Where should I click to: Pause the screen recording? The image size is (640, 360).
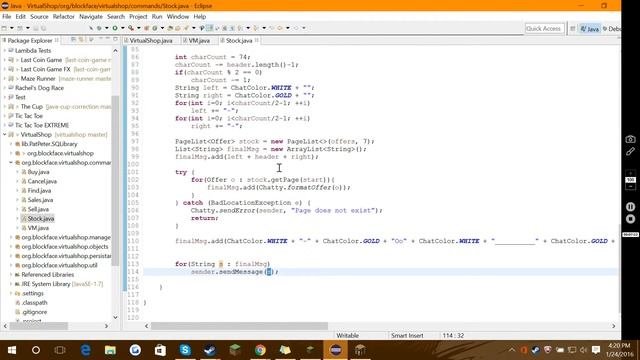coord(630,207)
